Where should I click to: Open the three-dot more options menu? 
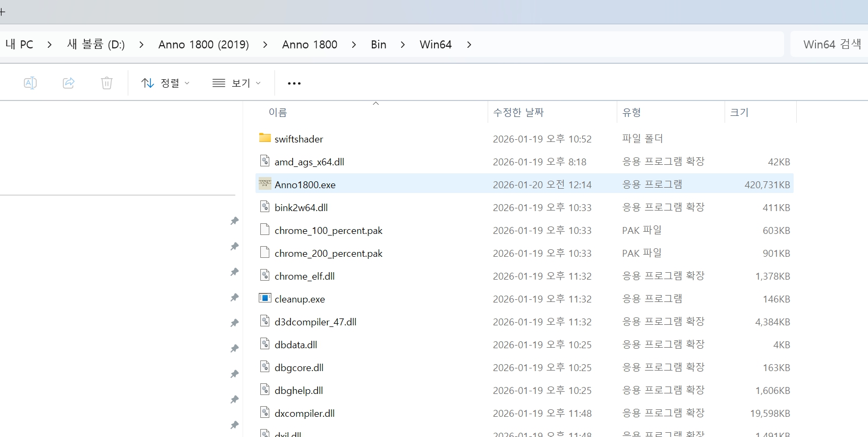click(x=294, y=83)
